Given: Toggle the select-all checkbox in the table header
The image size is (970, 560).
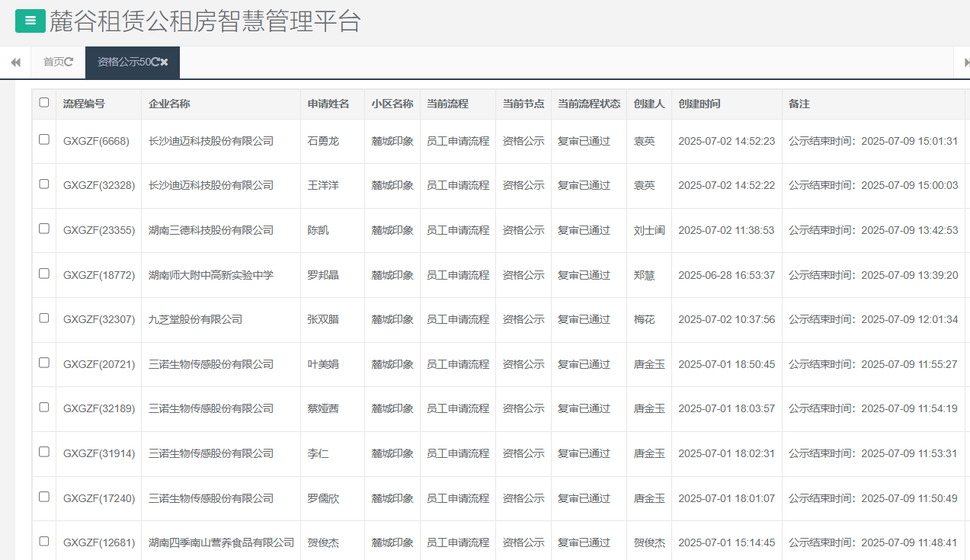Looking at the screenshot, I should pyautogui.click(x=43, y=103).
